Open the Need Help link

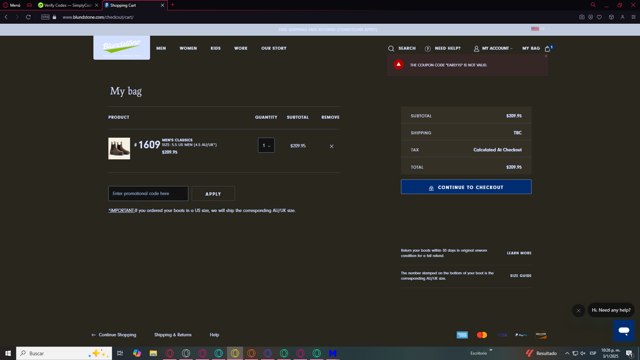pos(443,48)
